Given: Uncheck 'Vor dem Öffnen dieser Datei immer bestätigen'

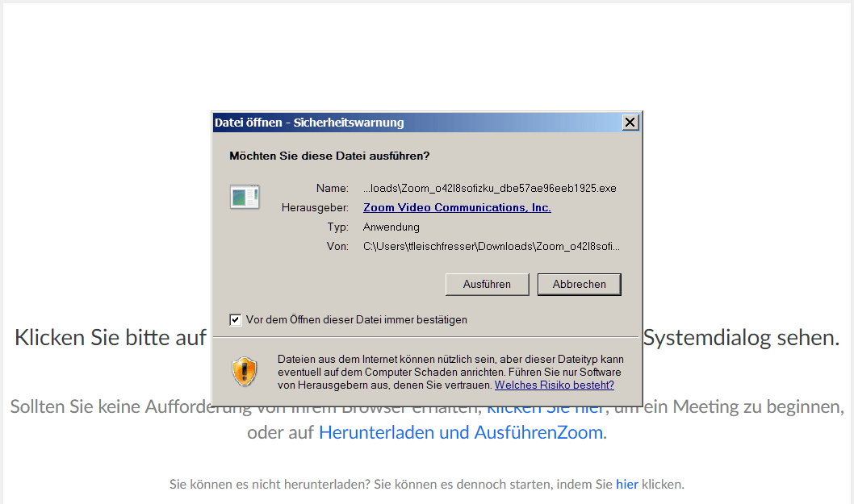Looking at the screenshot, I should [235, 320].
